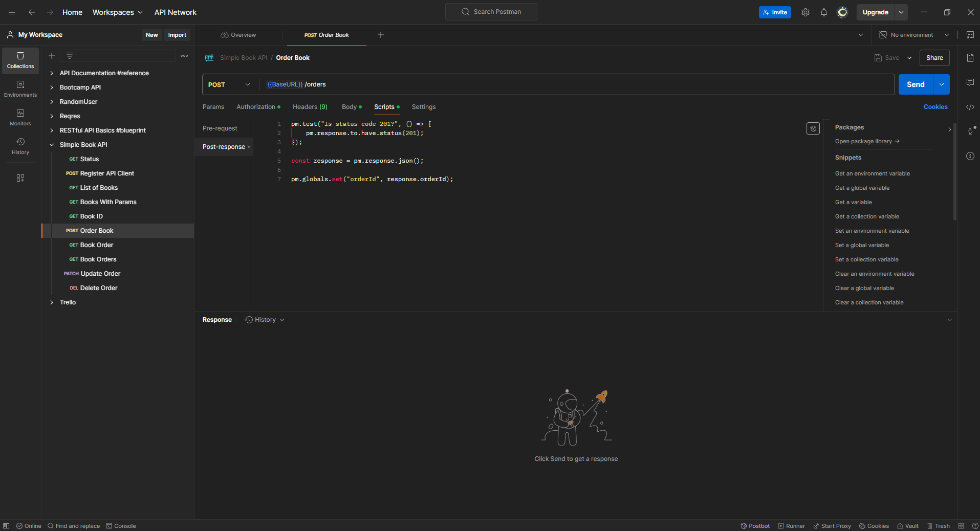Image resolution: width=980 pixels, height=531 pixels.
Task: Open Runner from the status bar
Action: (x=792, y=526)
